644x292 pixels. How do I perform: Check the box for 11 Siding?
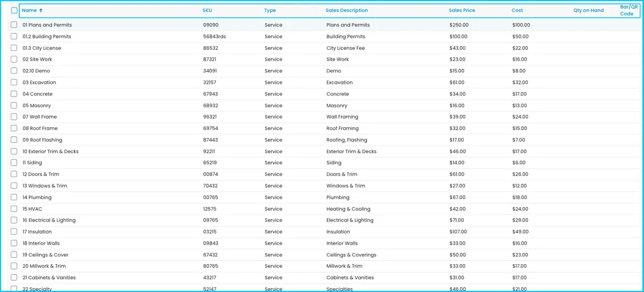14,163
